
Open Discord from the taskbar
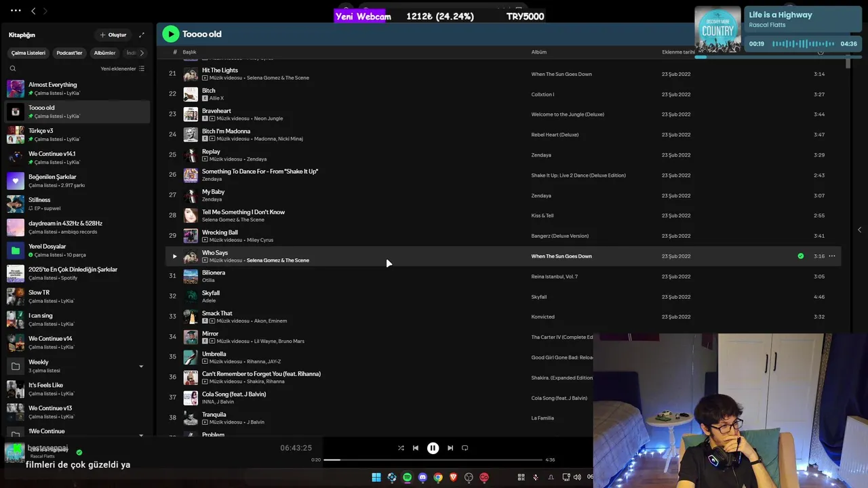(422, 477)
